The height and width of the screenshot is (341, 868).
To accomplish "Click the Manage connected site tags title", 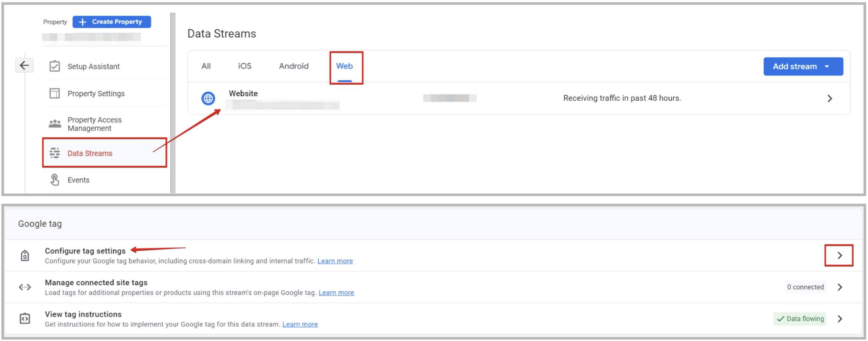I will click(x=96, y=283).
